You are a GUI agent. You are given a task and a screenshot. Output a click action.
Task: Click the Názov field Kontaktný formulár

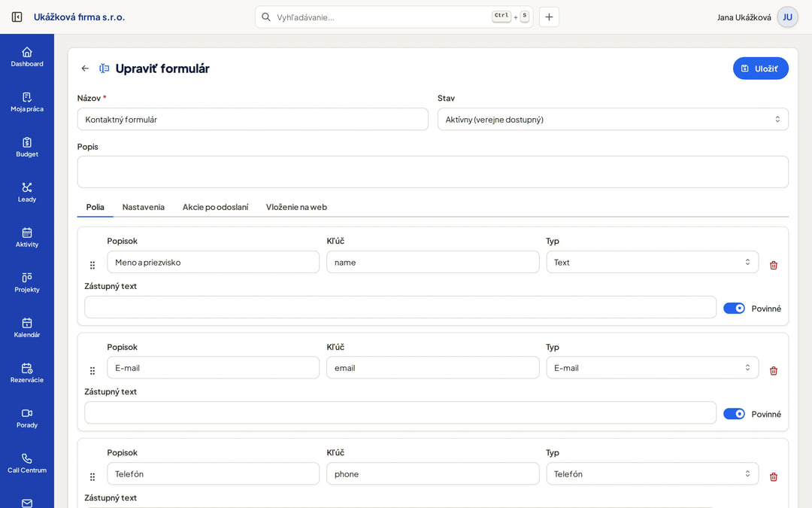(253, 119)
